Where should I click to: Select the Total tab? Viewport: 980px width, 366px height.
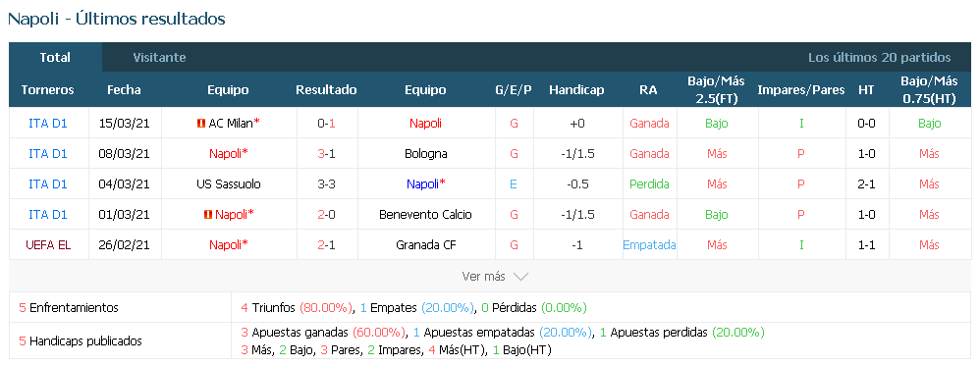[55, 58]
